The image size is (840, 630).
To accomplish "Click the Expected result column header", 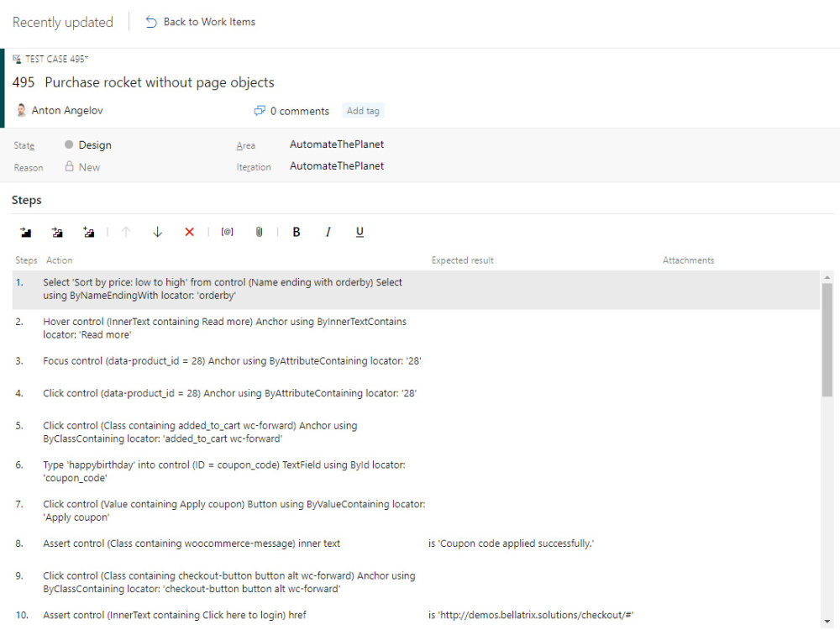I will [462, 260].
